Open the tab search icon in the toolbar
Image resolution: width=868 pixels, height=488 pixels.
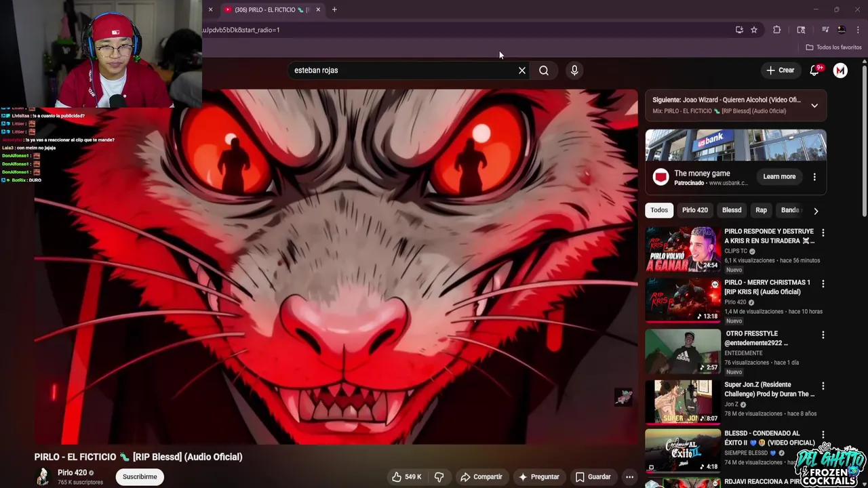pos(801,30)
